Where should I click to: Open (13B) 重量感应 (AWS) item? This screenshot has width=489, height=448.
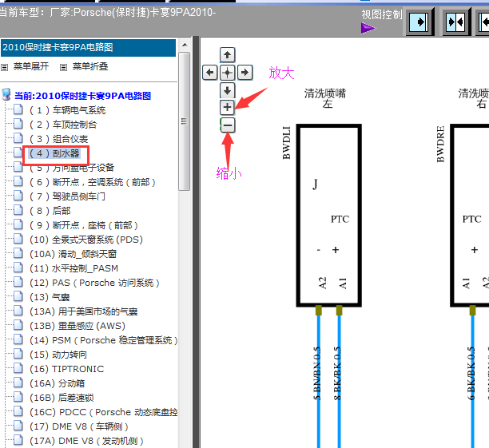tap(78, 326)
